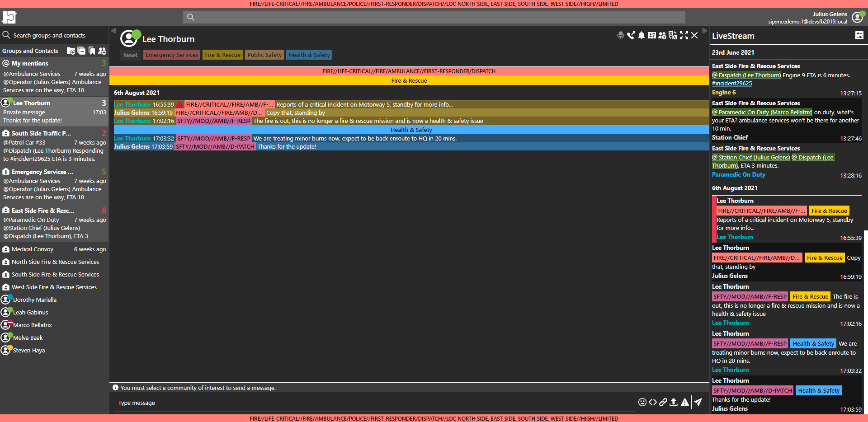
Task: Send the message with paper plane icon
Action: (x=698, y=402)
